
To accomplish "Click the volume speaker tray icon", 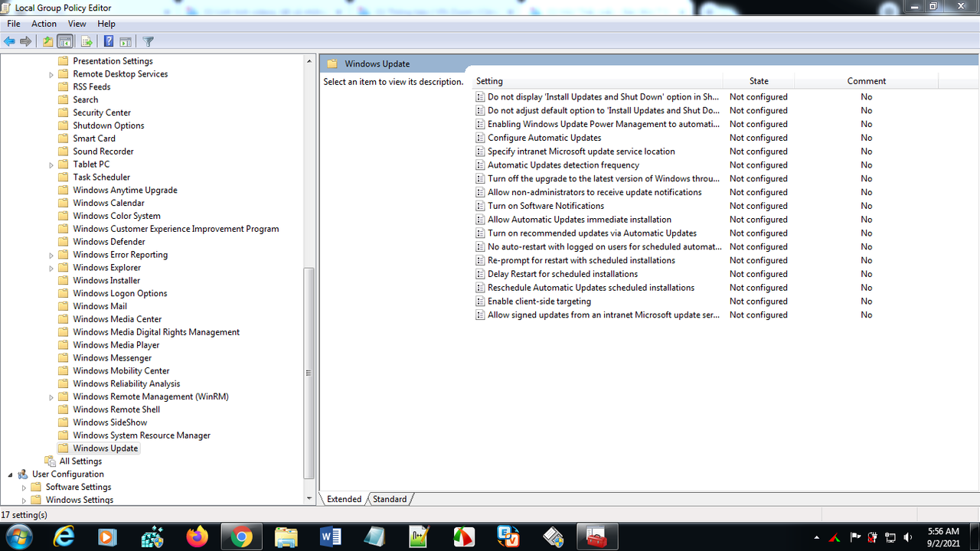I will [x=908, y=537].
